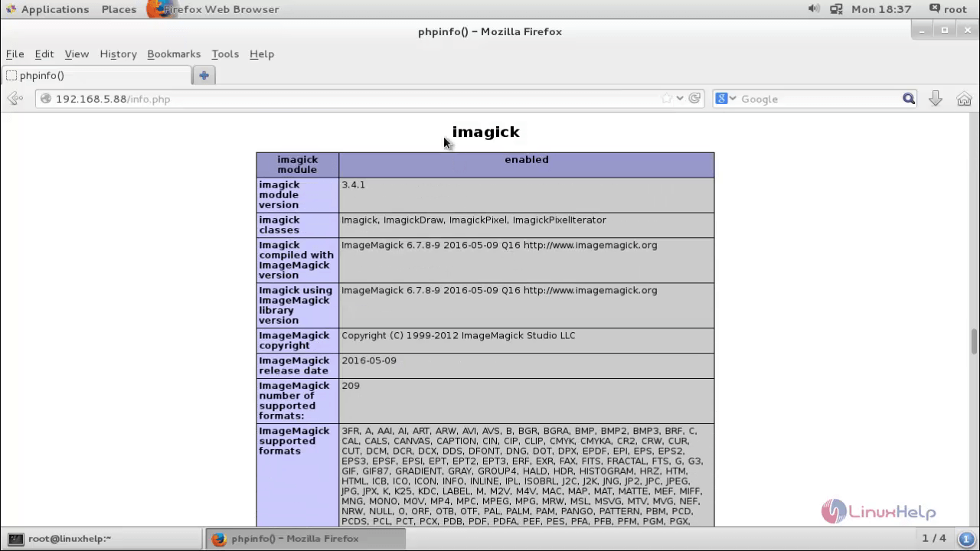Viewport: 980px width, 551px height.
Task: Open the Edit menu
Action: point(44,54)
